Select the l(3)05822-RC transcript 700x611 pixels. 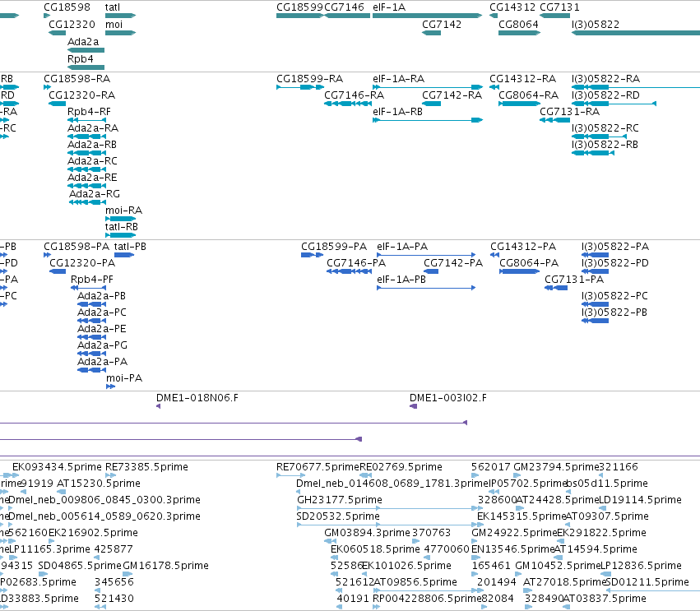(599, 137)
